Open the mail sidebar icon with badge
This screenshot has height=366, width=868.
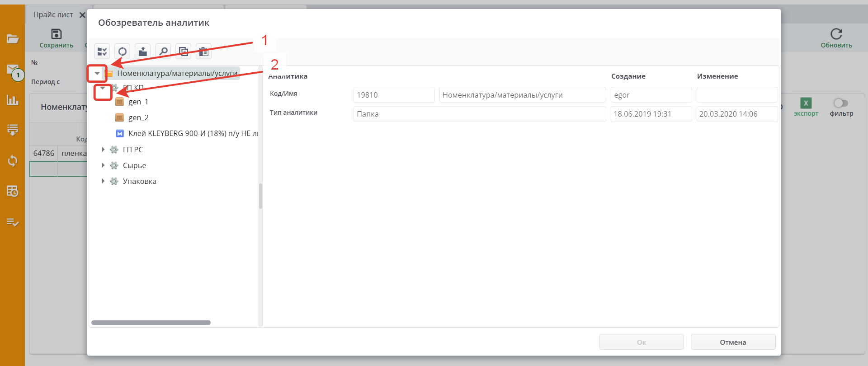[x=13, y=70]
